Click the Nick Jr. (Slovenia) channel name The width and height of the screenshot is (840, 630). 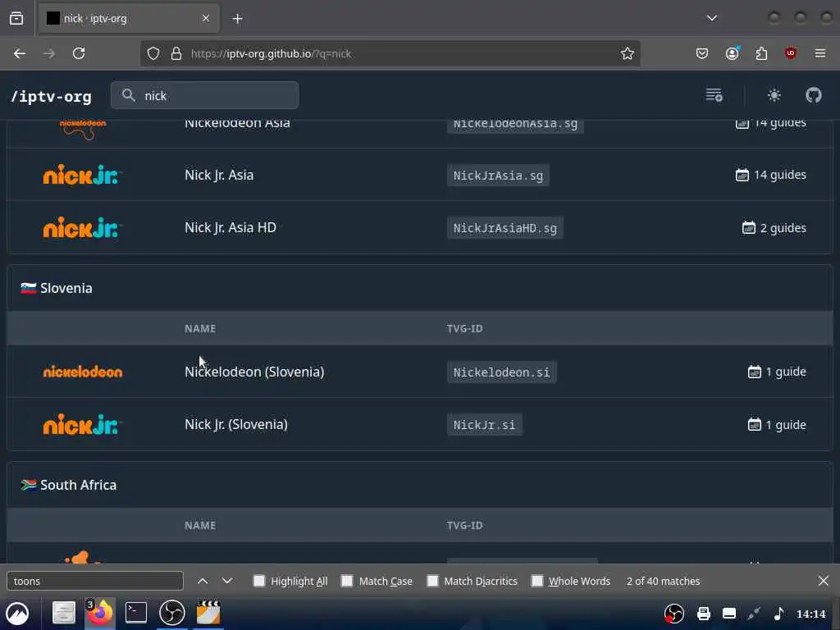pyautogui.click(x=236, y=424)
